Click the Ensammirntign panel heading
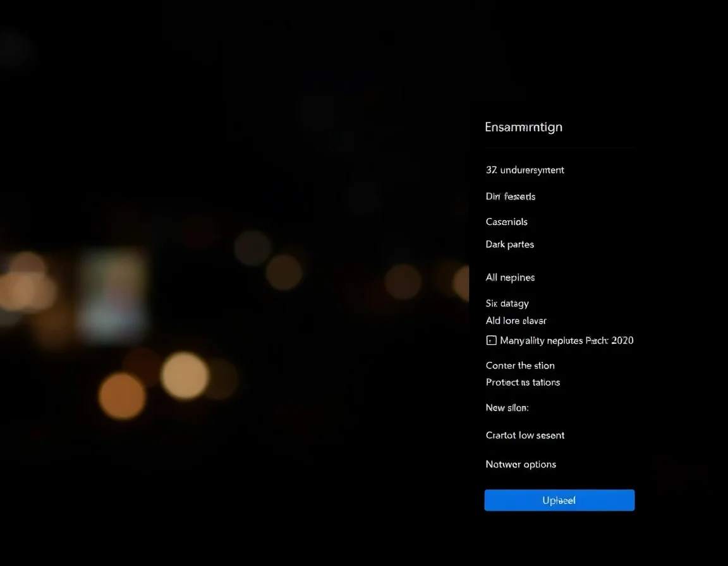This screenshot has height=566, width=728. pos(523,127)
